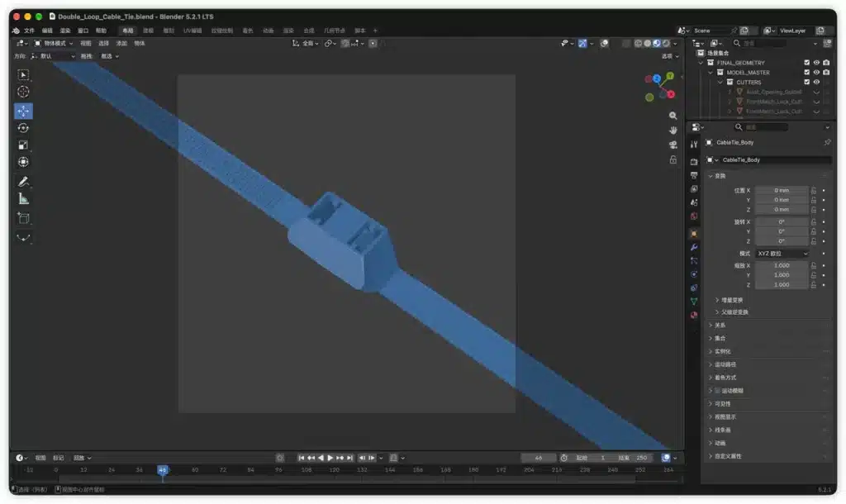Open the viewport shading options dropdown arrow
Viewport: 846px width, 504px height.
[x=676, y=43]
